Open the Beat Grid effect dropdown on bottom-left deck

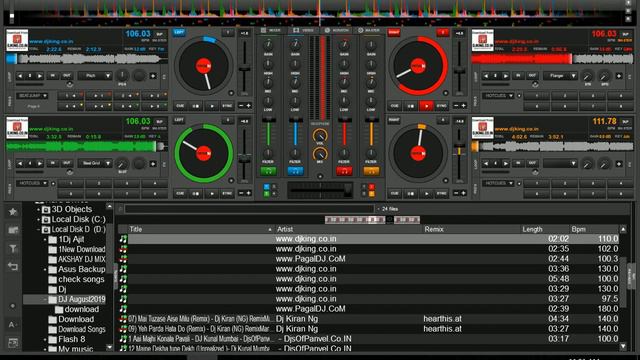(95, 164)
